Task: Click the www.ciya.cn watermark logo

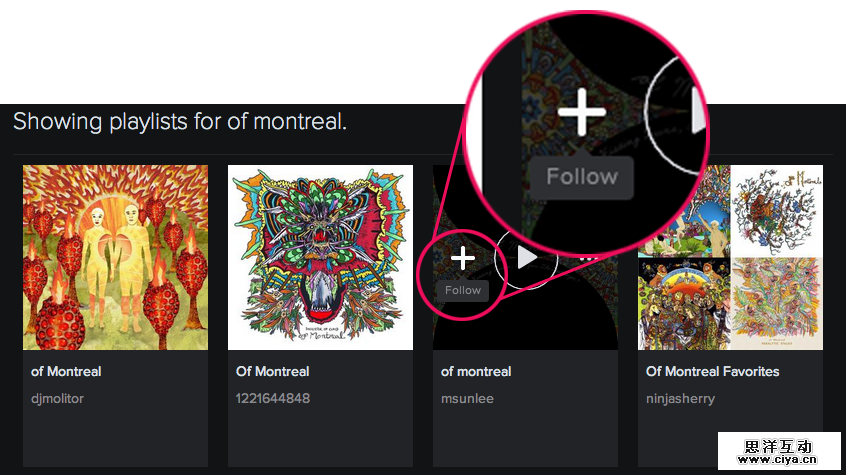Action: (x=780, y=453)
